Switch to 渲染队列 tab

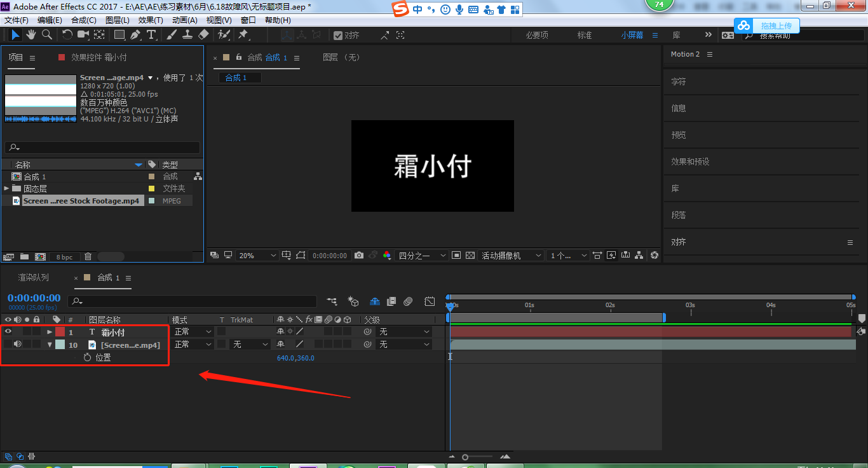click(x=33, y=277)
